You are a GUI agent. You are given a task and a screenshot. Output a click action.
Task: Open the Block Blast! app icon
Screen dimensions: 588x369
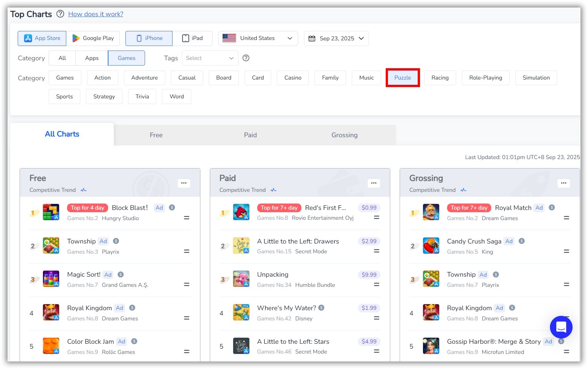point(51,212)
